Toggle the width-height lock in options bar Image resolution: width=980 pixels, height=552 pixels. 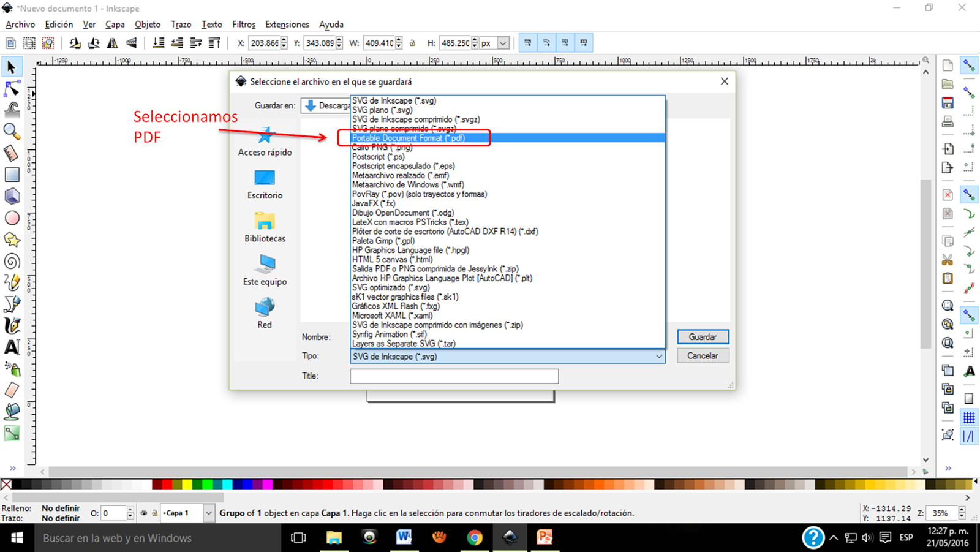412,43
